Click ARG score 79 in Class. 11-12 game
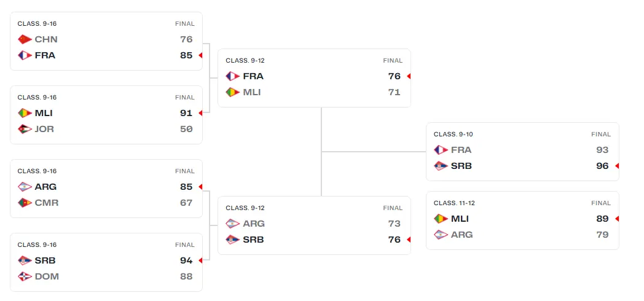 point(602,235)
